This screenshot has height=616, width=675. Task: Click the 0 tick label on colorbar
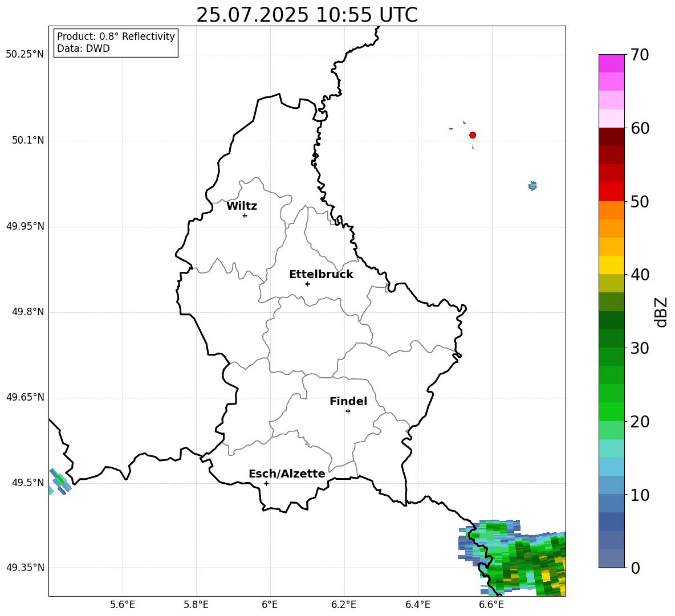click(x=635, y=568)
